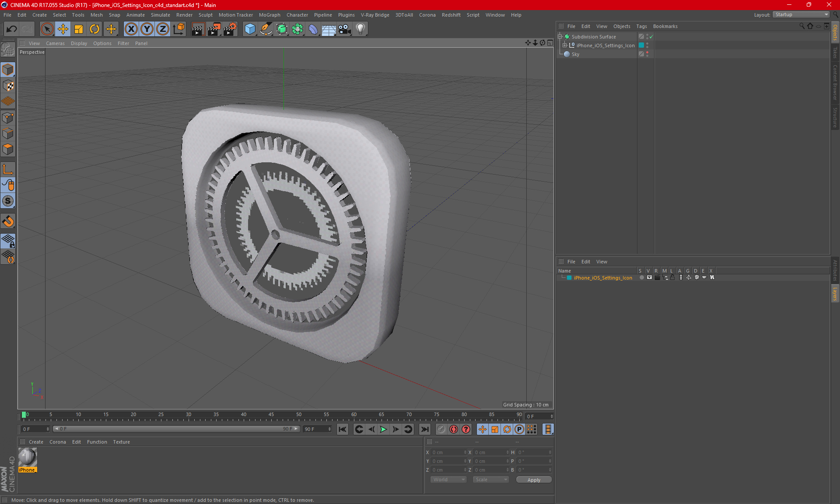Open the material manager Texture menu
The width and height of the screenshot is (840, 504).
coord(121,442)
